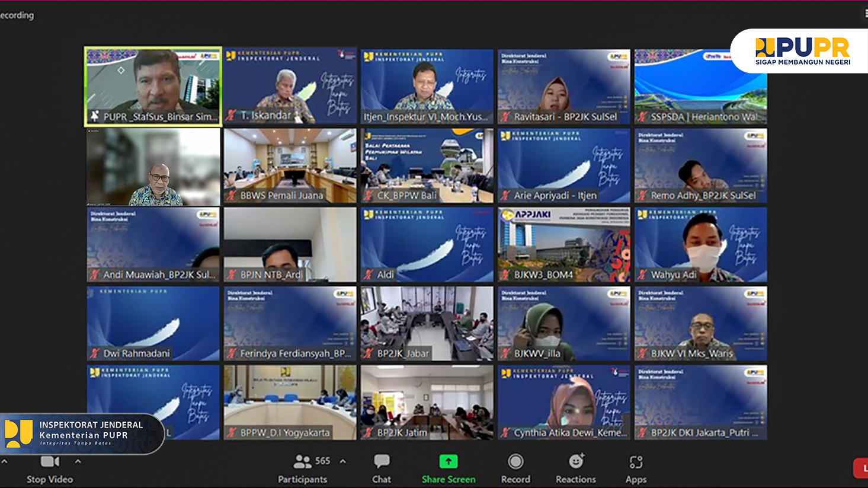Screen dimensions: 868x488
Task: Click muted mic icon on Aldi tile
Action: [369, 275]
